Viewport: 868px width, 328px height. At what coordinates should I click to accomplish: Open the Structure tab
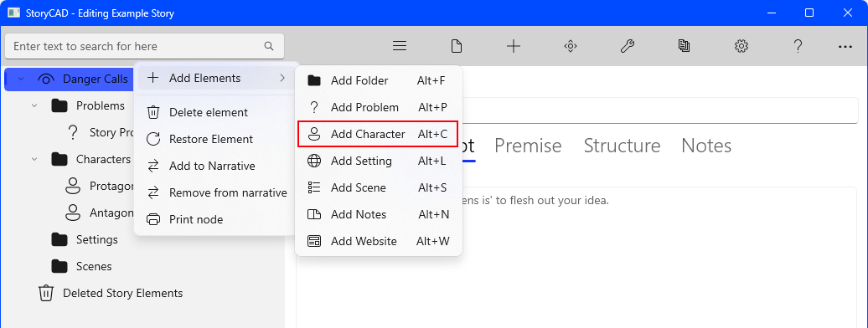tap(622, 146)
